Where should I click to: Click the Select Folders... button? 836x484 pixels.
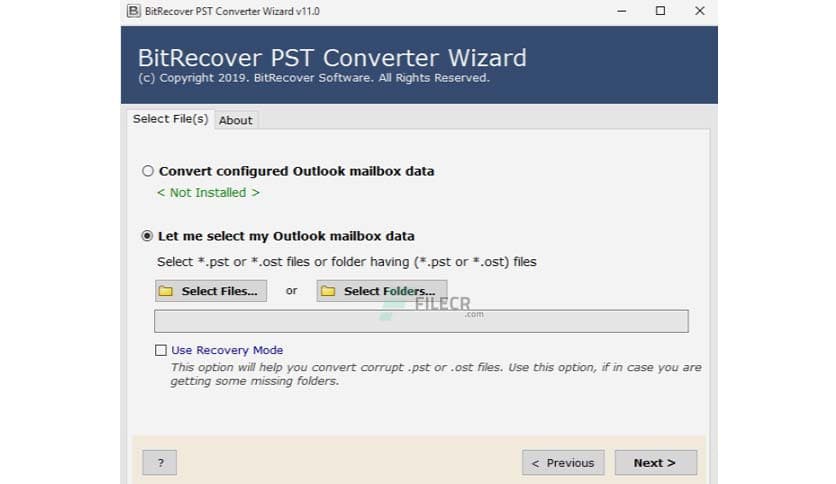click(382, 291)
